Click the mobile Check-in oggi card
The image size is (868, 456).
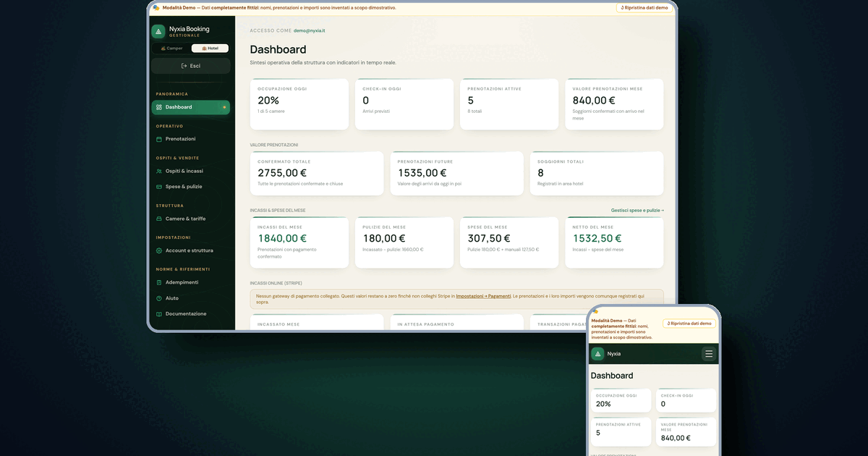(x=686, y=401)
